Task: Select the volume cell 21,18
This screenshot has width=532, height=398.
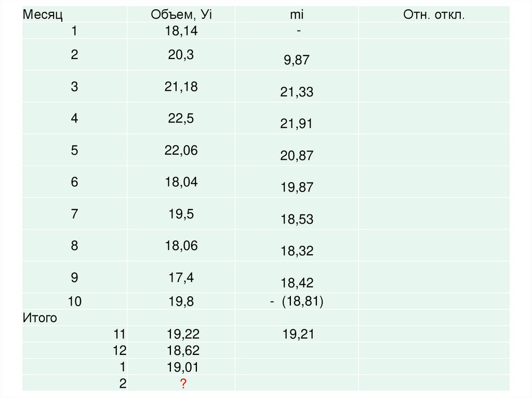Action: 181,87
